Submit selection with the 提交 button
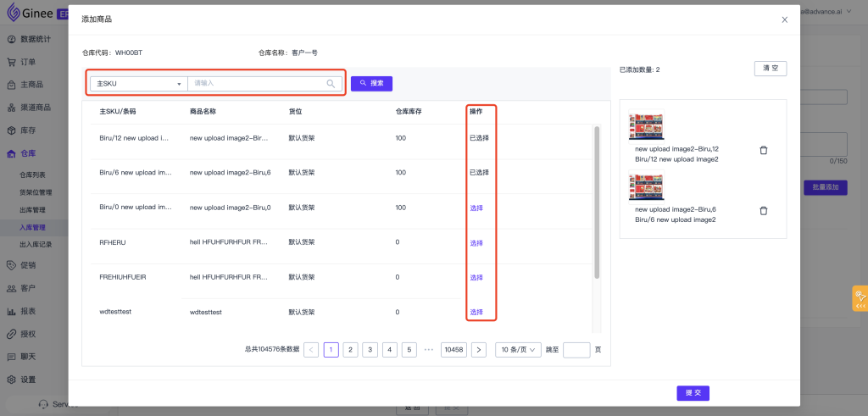Screen dimensions: 868x416 coord(693,393)
